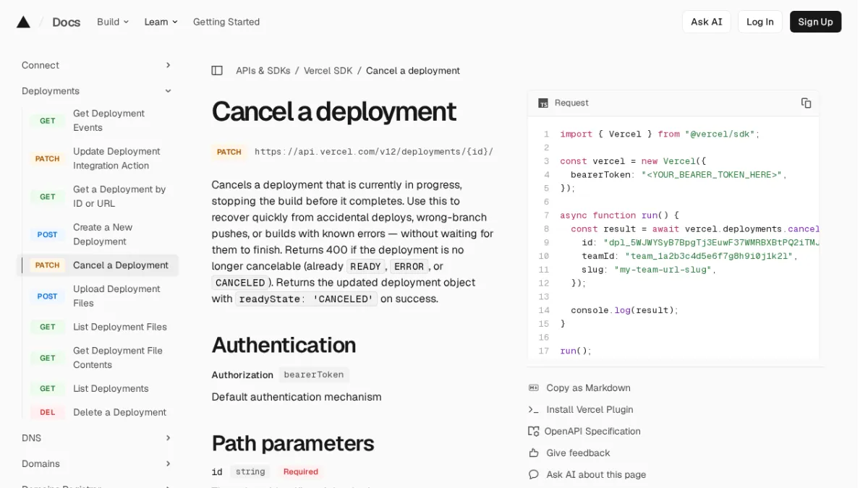This screenshot has height=488, width=868.
Task: Expand the Connect sidebar section
Action: [x=97, y=65]
